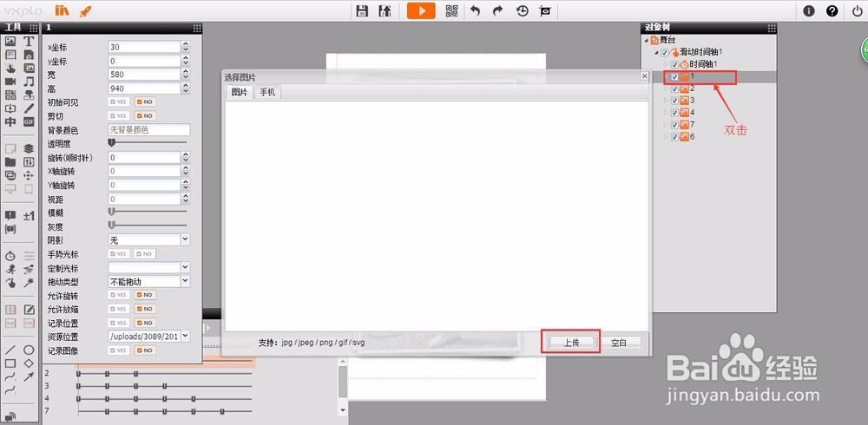The width and height of the screenshot is (868, 425).
Task: Close the 选择图片 dialog
Action: (644, 75)
